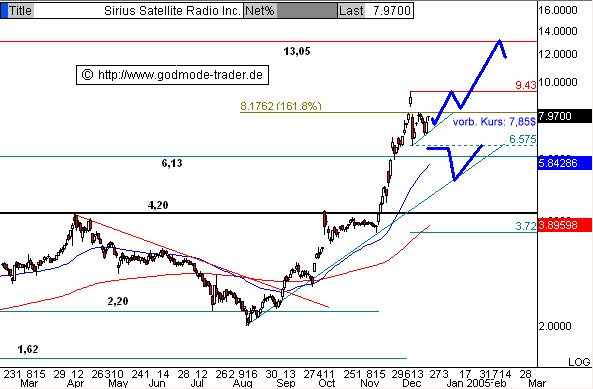This screenshot has width=593, height=389.
Task: Click the Aug month on time axis
Action: point(242,383)
